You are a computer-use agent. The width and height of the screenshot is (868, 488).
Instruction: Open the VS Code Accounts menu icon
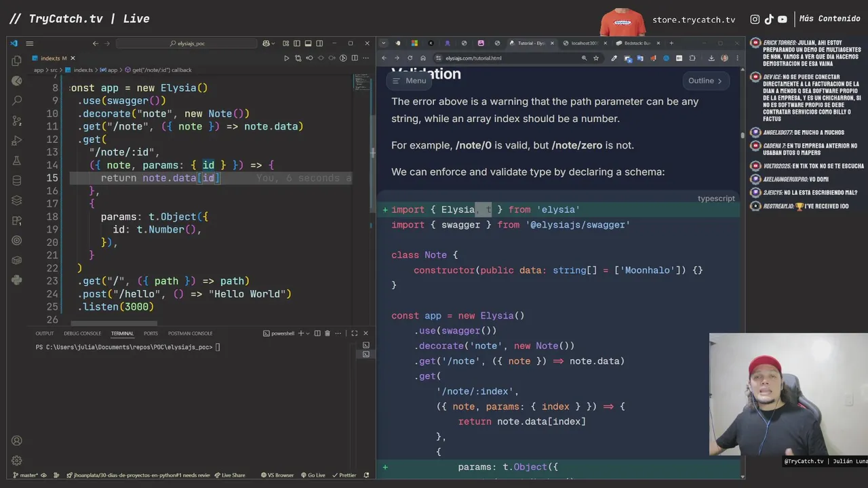16,441
